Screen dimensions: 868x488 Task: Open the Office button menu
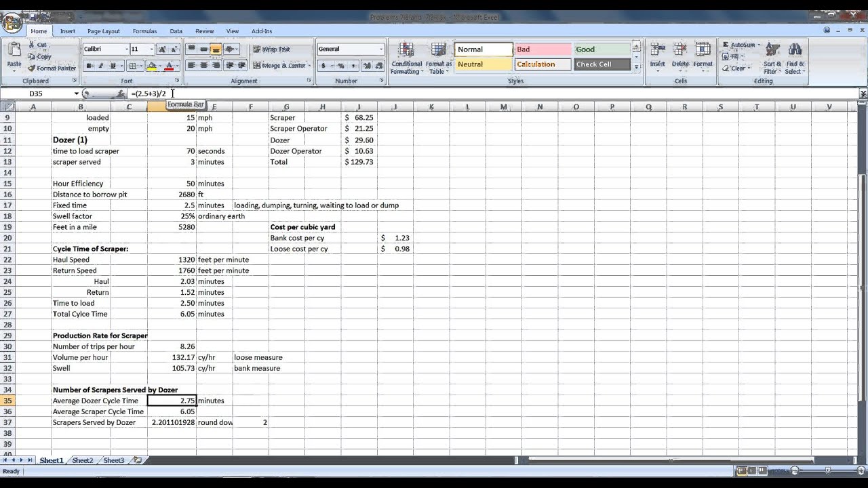(x=12, y=23)
